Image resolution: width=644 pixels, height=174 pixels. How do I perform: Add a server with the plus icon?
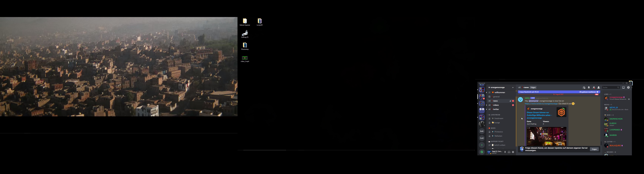coord(482,145)
